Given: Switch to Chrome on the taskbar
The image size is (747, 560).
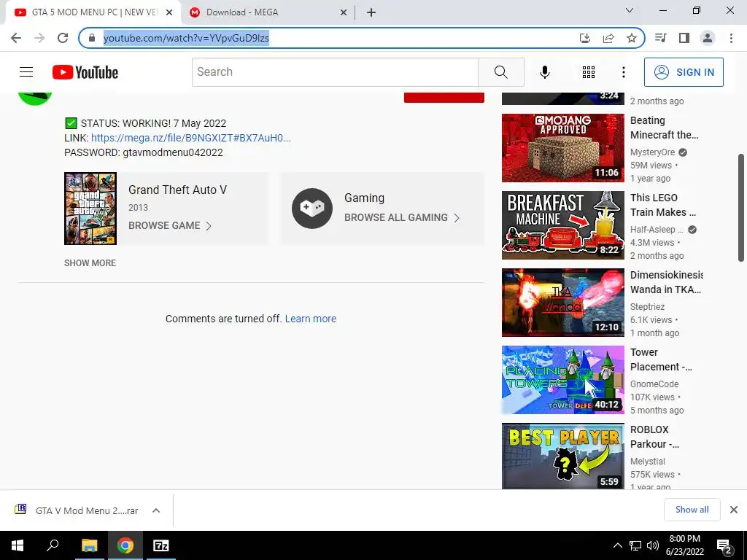Looking at the screenshot, I should tap(125, 545).
